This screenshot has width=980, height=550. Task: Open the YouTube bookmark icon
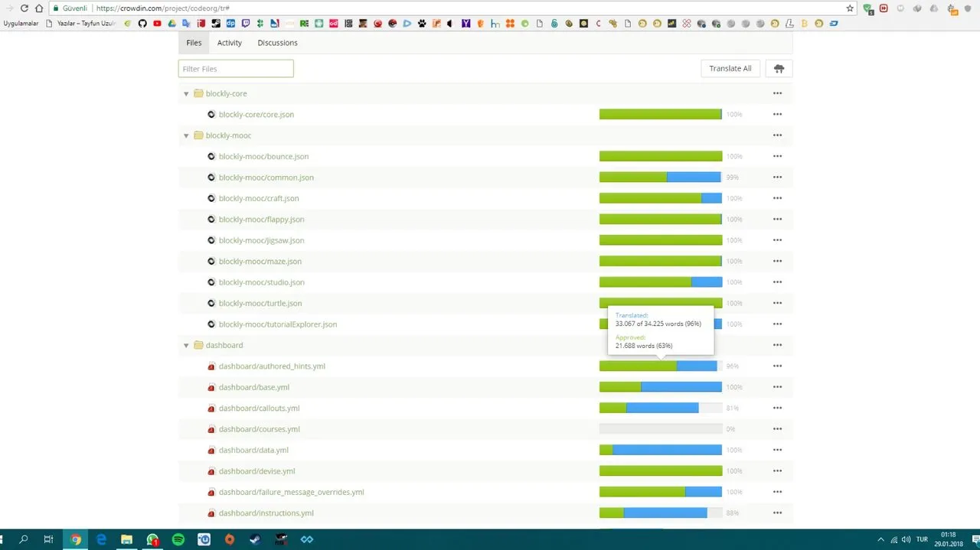[158, 24]
